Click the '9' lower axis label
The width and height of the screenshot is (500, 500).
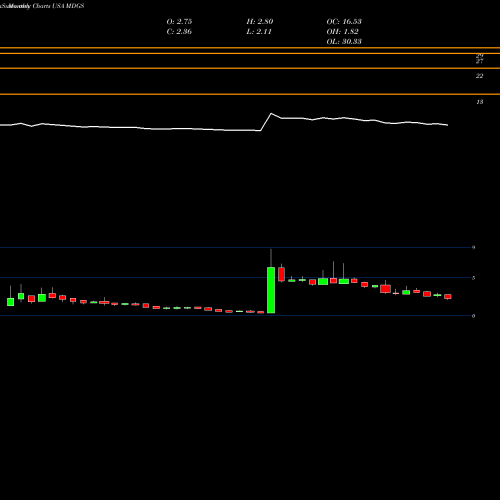[473, 247]
